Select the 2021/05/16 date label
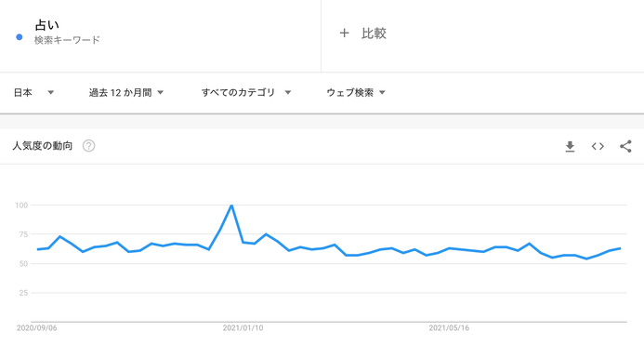 [449, 327]
